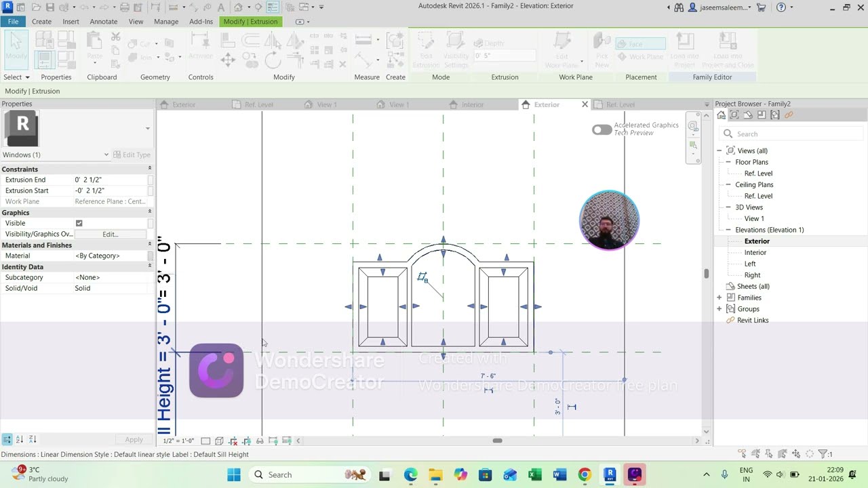
Task: Click the selection filter funnel icon in status bar
Action: pyautogui.click(x=823, y=454)
